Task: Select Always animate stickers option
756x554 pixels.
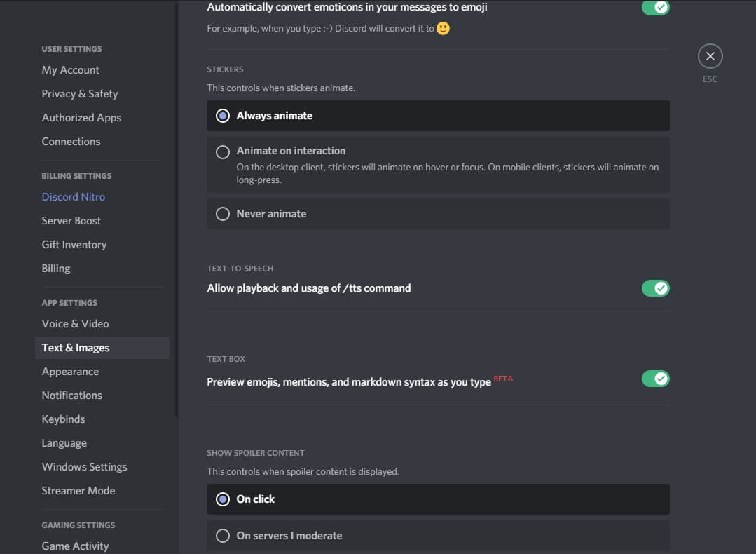Action: click(223, 116)
